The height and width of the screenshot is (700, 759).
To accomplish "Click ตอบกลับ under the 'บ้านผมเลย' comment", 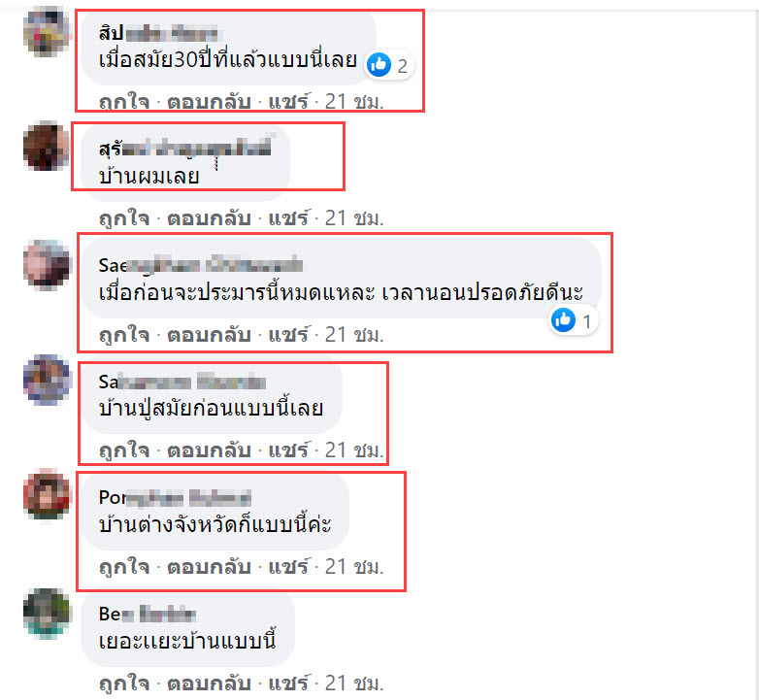I will coord(209,218).
